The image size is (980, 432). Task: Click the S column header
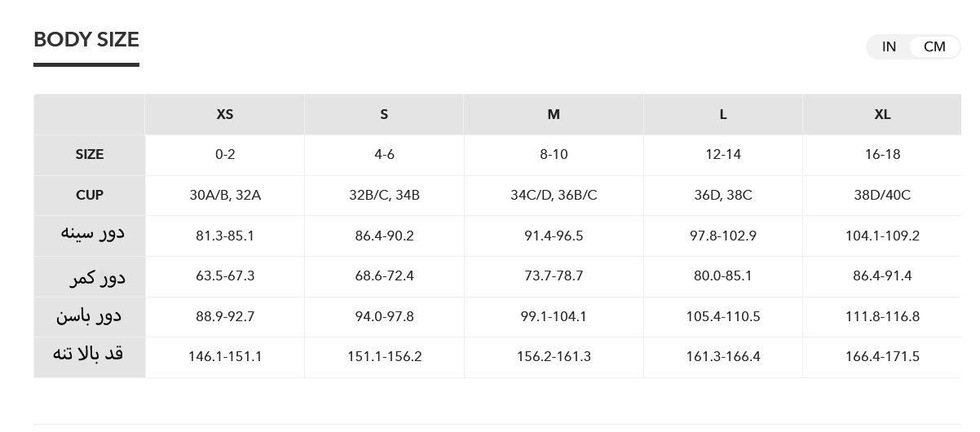[x=384, y=115]
